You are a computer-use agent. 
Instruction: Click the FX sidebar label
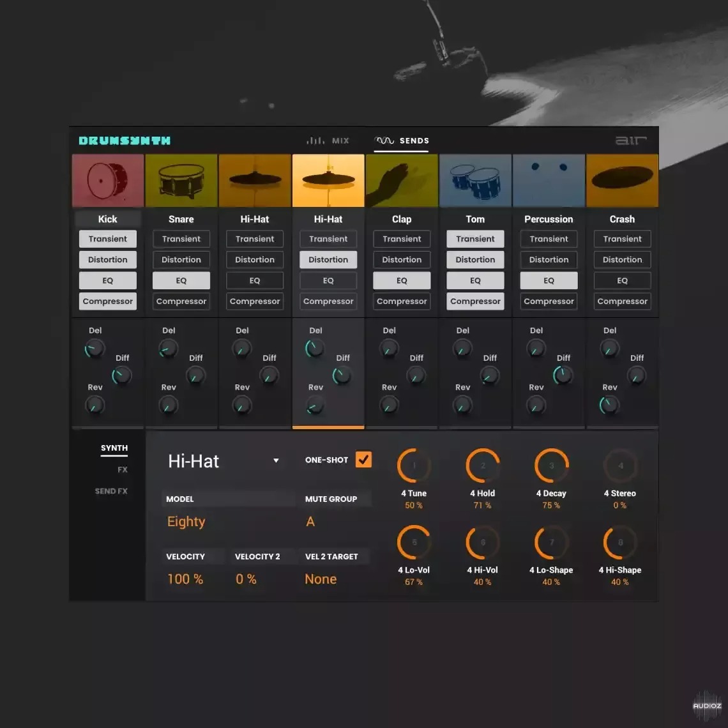pyautogui.click(x=122, y=469)
